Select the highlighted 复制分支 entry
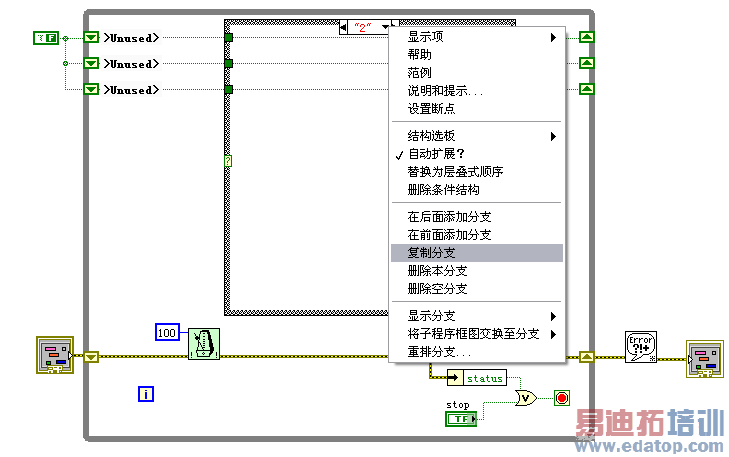This screenshot has width=729, height=457. point(477,253)
